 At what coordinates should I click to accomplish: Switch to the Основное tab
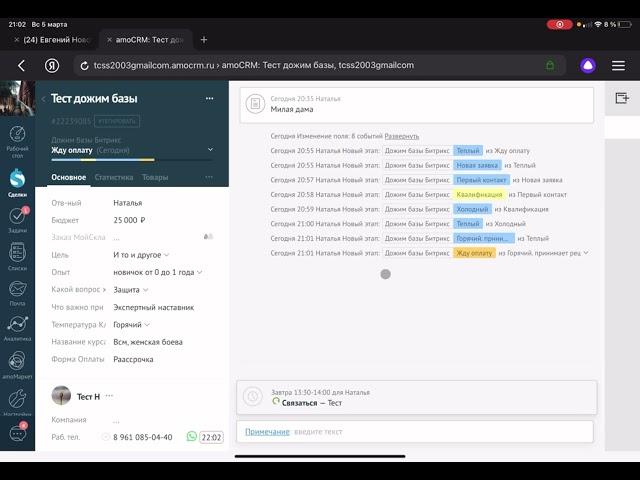[x=69, y=177]
